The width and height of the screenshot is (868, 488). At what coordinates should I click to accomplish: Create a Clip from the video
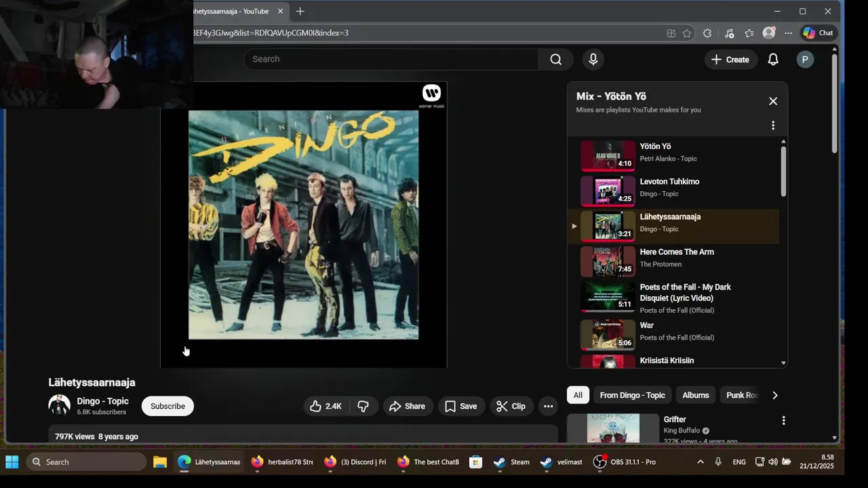click(x=511, y=406)
